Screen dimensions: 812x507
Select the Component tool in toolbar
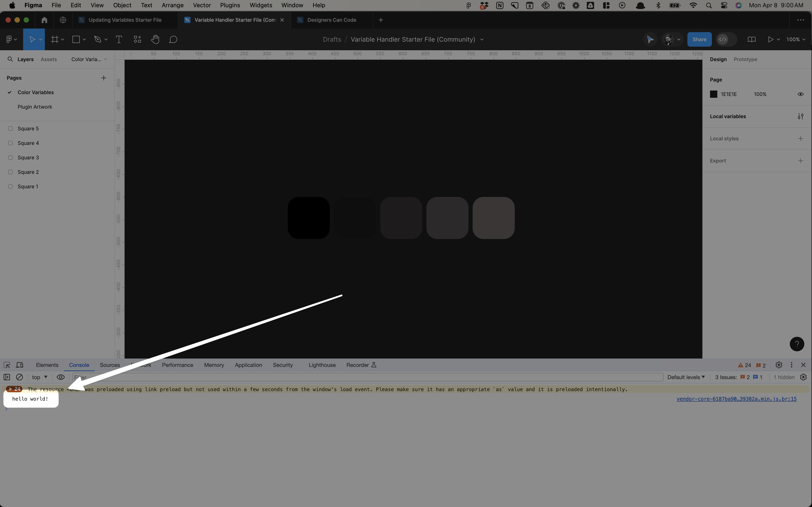[x=137, y=39]
